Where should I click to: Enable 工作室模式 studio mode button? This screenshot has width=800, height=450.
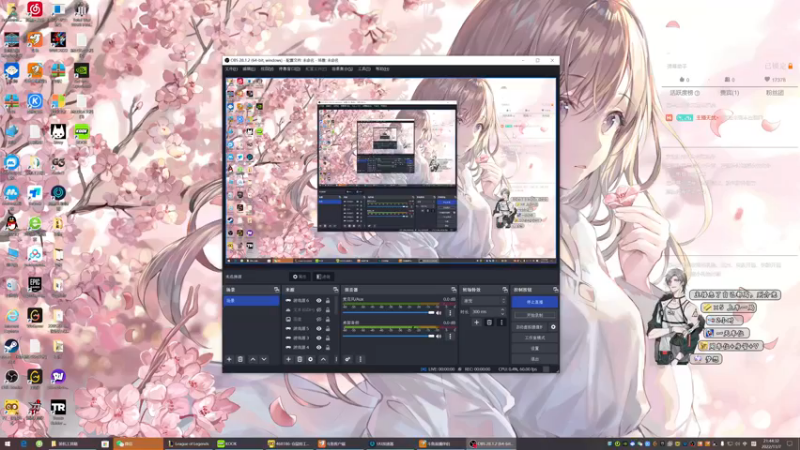[x=535, y=338]
